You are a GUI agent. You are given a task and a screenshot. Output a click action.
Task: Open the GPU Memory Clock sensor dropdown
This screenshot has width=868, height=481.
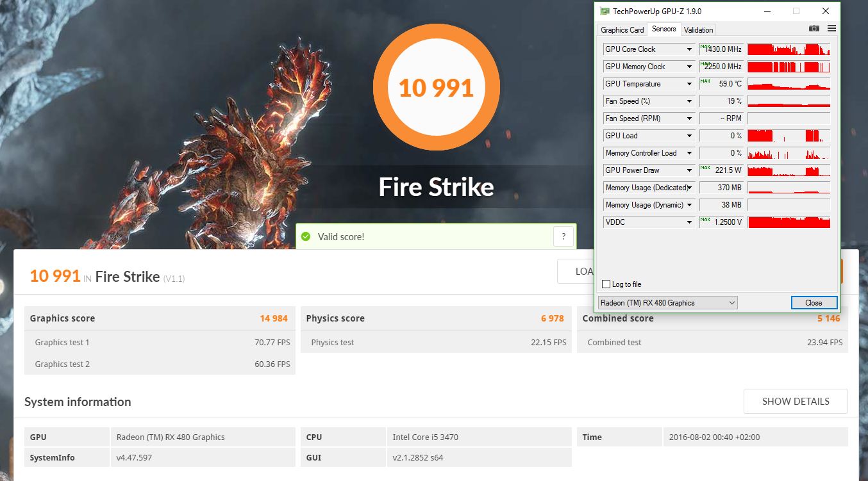pos(690,67)
